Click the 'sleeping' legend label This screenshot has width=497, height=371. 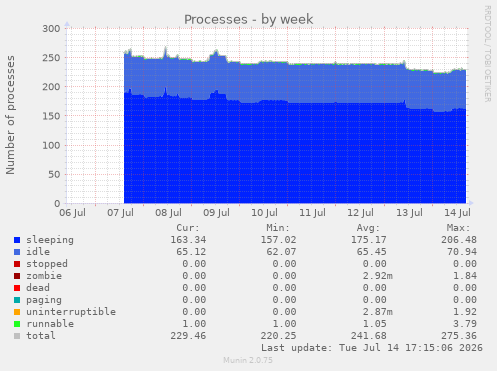(50, 240)
